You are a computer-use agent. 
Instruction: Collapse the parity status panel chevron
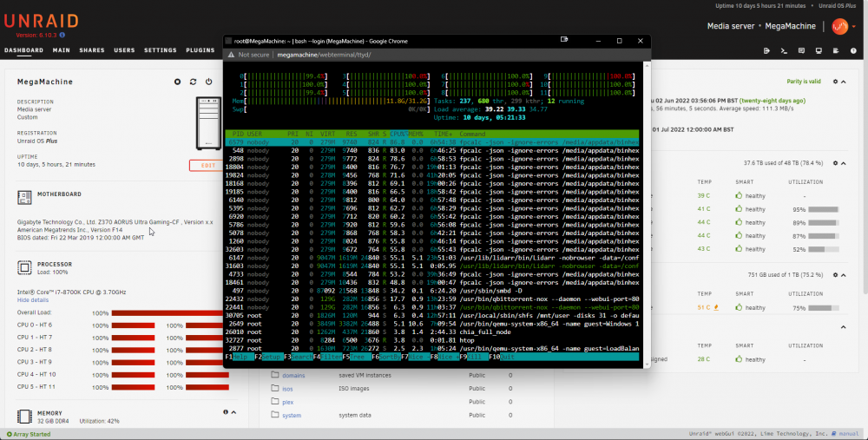click(843, 82)
